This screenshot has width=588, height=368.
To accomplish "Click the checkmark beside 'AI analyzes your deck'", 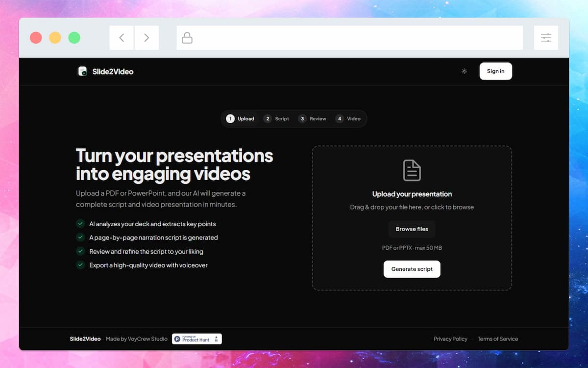I will tap(80, 224).
